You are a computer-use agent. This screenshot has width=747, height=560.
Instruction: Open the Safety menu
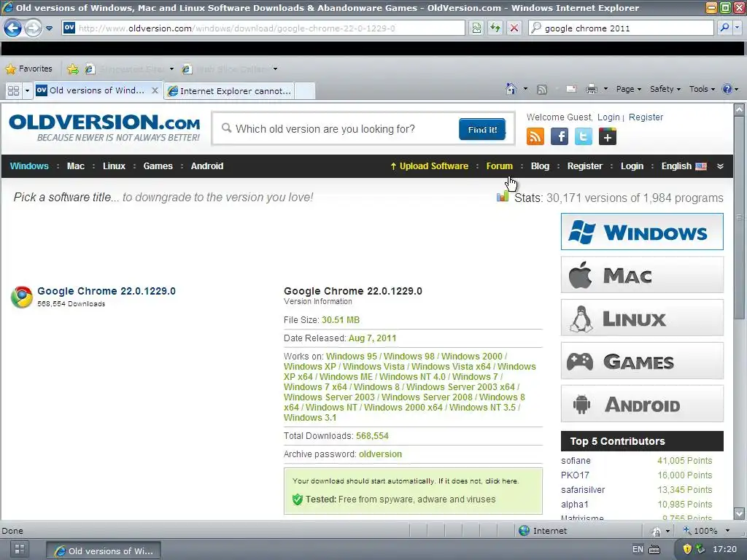click(665, 89)
